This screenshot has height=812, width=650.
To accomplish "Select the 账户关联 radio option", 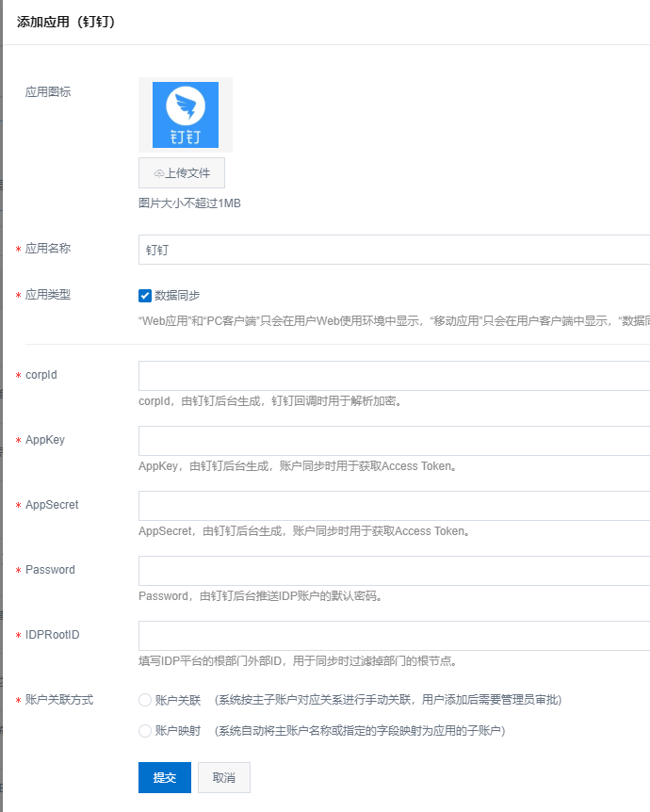I will pos(145,700).
